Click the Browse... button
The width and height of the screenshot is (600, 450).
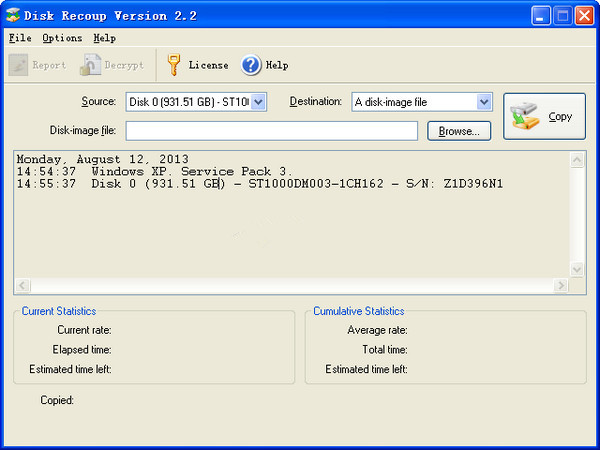[459, 131]
